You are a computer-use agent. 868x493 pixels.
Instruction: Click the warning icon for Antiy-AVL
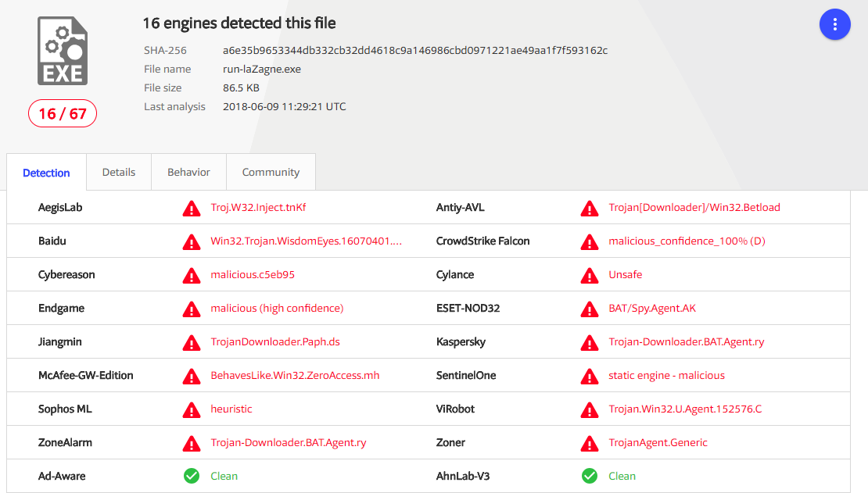click(x=590, y=208)
